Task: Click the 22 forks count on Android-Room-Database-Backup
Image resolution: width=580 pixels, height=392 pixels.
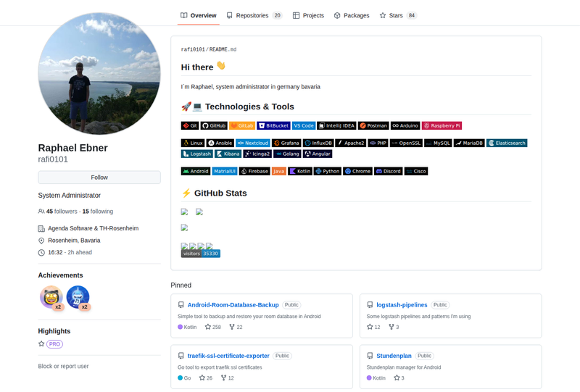Action: pos(236,327)
